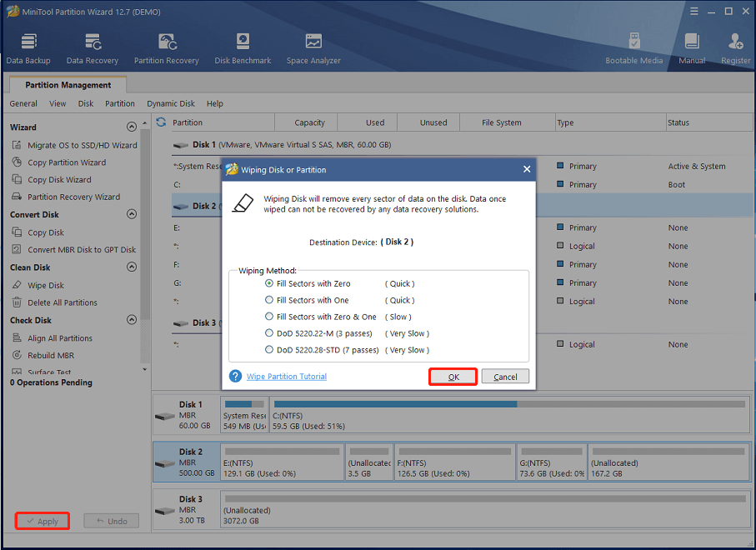Click the Partition Recovery Wizard icon
The height and width of the screenshot is (550, 756).
[17, 197]
